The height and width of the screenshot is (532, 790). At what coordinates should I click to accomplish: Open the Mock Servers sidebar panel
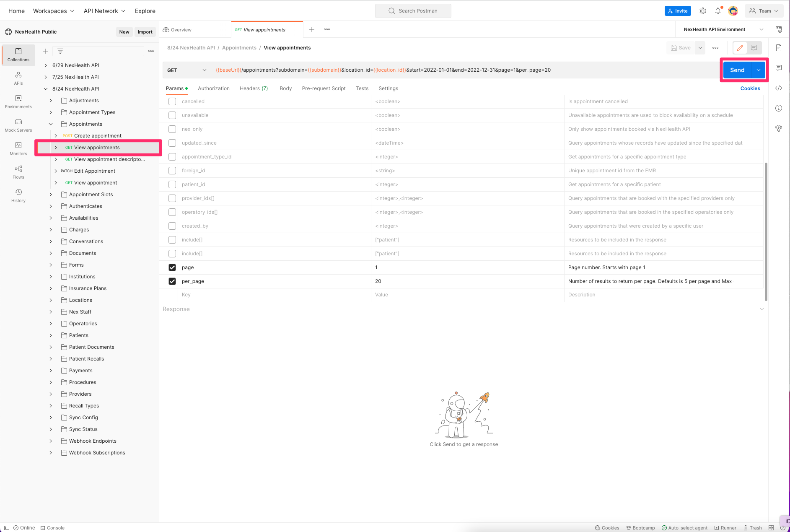tap(18, 125)
